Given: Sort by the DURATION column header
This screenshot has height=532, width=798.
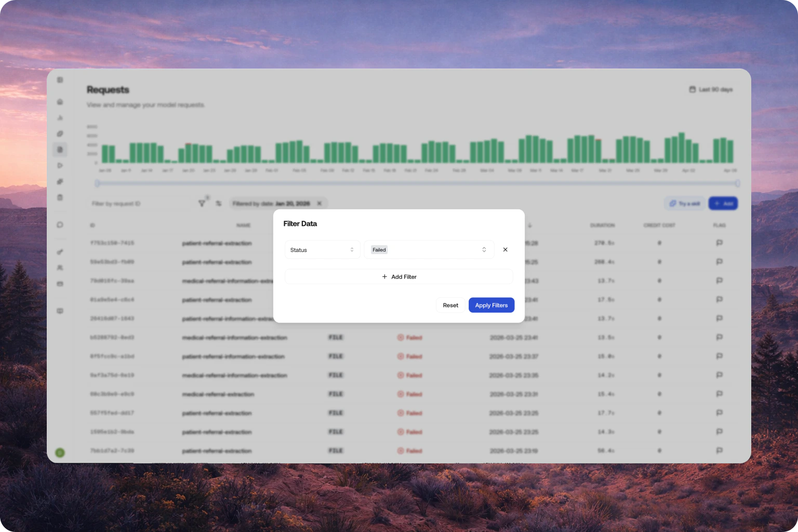Looking at the screenshot, I should point(602,225).
